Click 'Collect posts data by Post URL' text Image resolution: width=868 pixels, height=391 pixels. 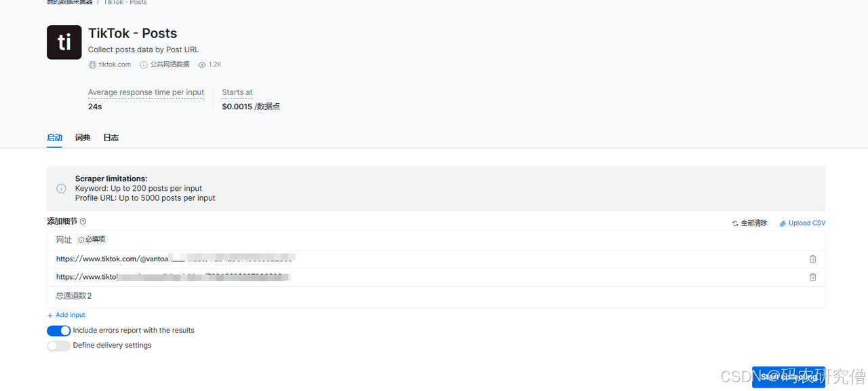(143, 50)
